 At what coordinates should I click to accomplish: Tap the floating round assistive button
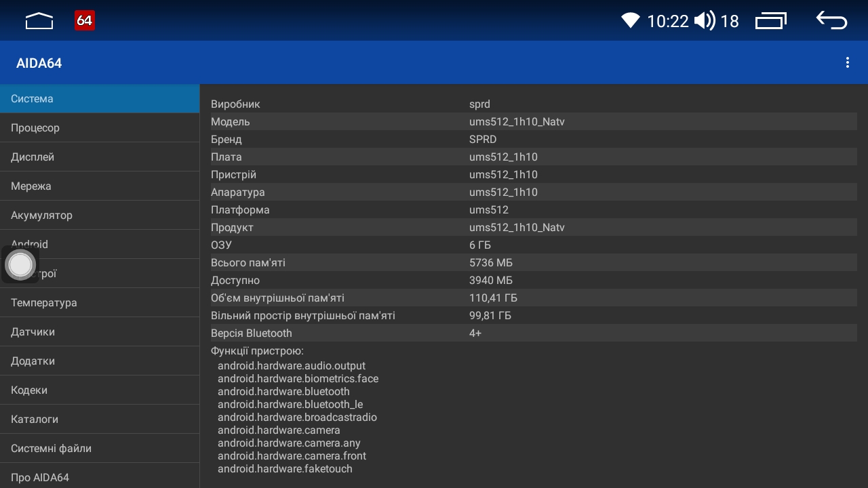click(20, 264)
